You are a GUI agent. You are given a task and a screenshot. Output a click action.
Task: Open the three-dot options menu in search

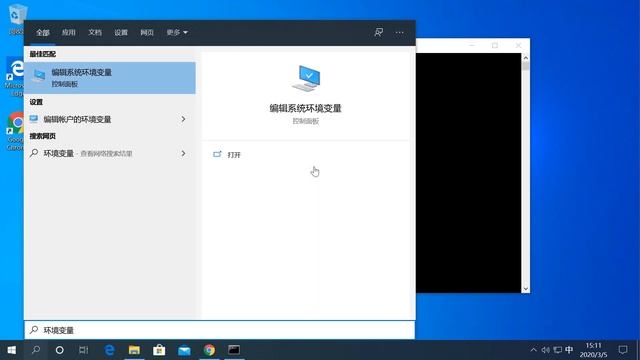coord(399,32)
